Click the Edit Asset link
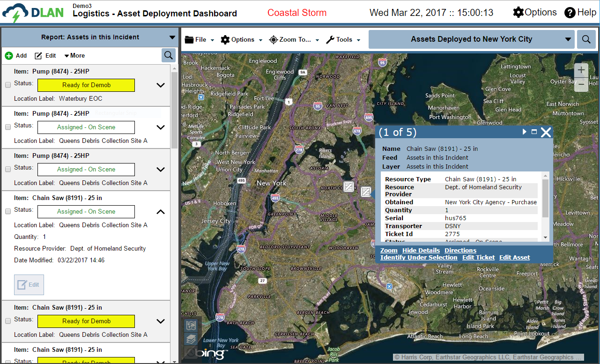 514,258
